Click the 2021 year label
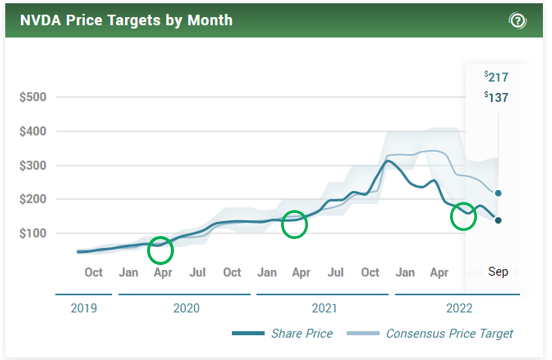The width and height of the screenshot is (552, 360). click(x=324, y=308)
